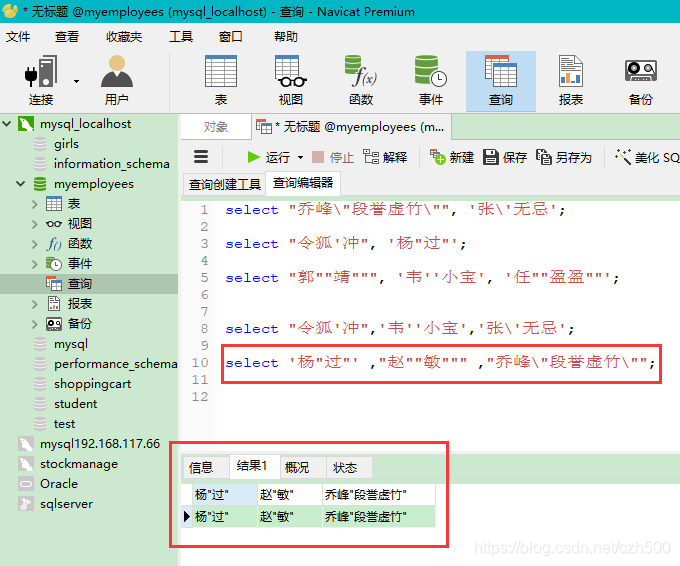Screen dimensions: 680x566
Task: Open the hamburger menu in query toolbar
Action: pyautogui.click(x=201, y=157)
